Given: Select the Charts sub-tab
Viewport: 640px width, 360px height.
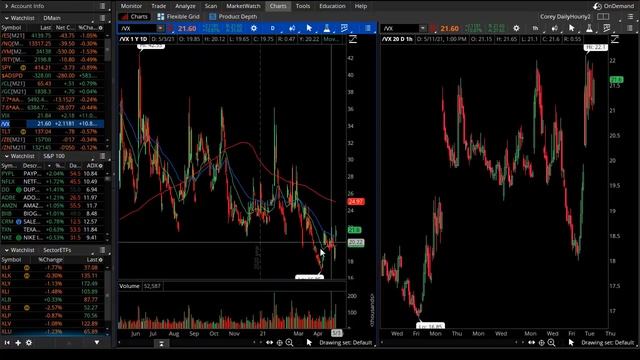Looking at the screenshot, I should [134, 17].
